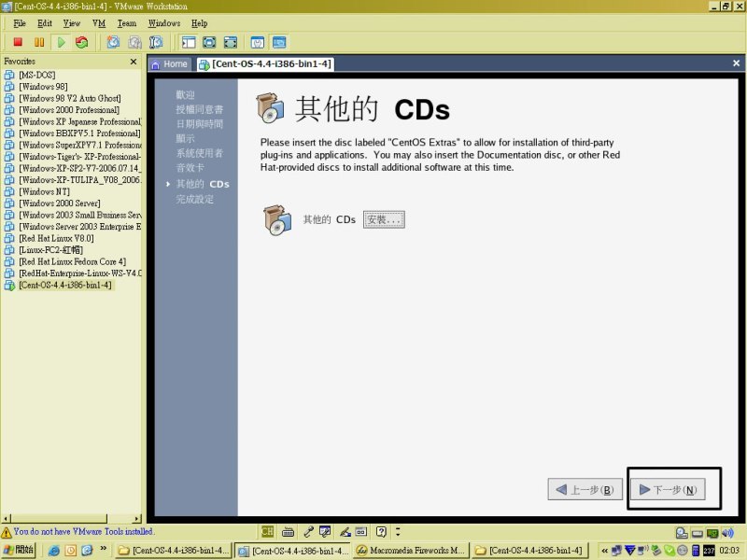Select [Red Hat Linux Fedora Core 4] favorite

pos(73,261)
